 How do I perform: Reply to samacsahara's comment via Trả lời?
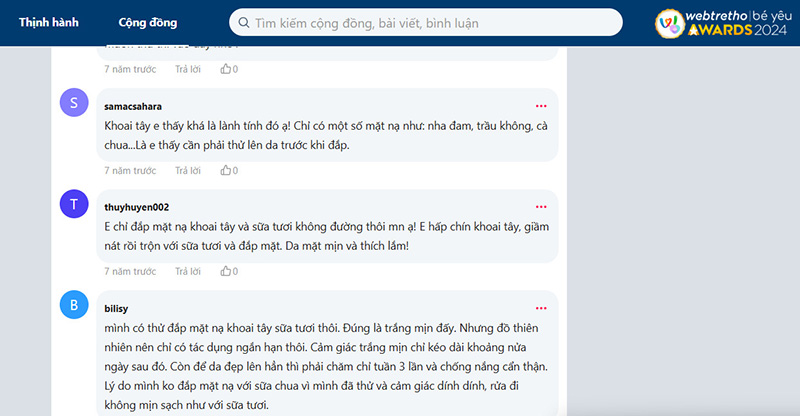[188, 170]
